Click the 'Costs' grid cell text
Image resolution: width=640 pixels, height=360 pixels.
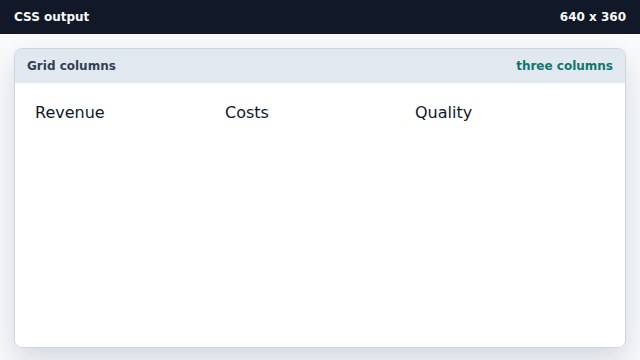click(x=247, y=113)
